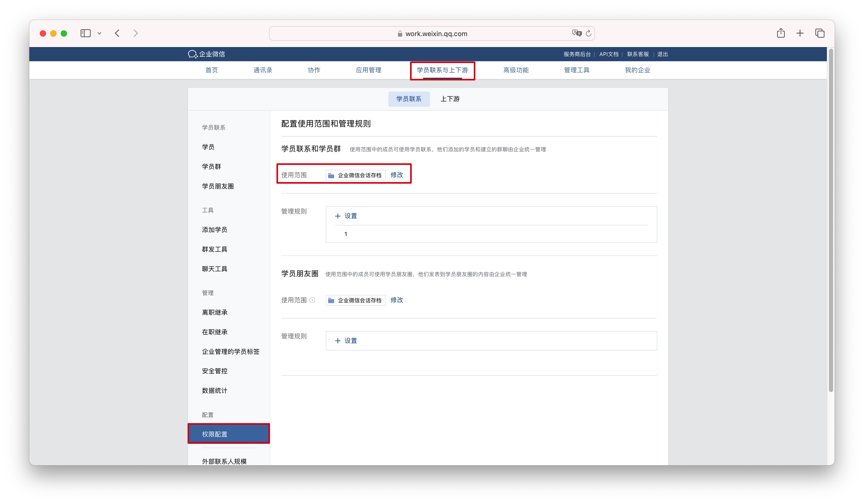Click the translate page icon in address bar

(577, 33)
